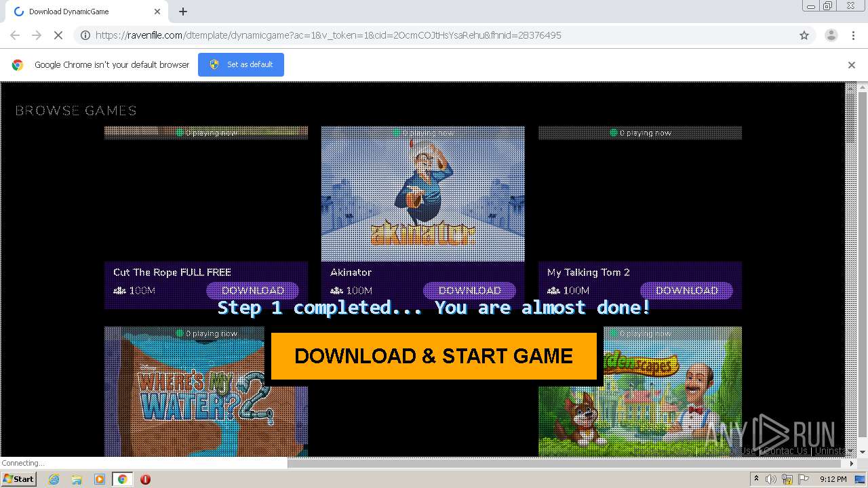Launch Internet Explorer from taskbar
The image size is (868, 488).
54,479
